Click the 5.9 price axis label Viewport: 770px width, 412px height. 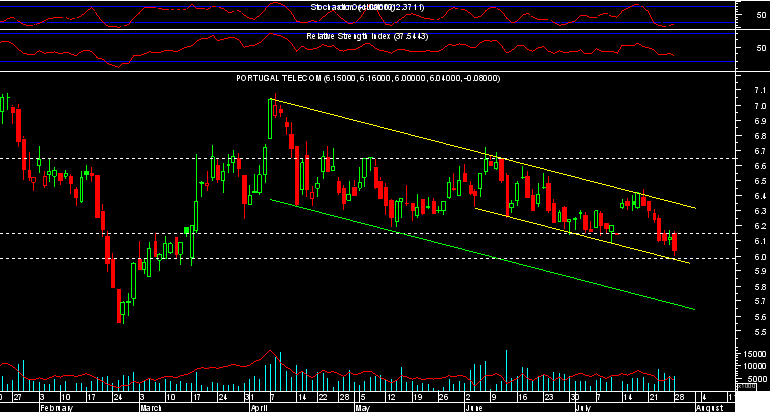click(x=759, y=271)
